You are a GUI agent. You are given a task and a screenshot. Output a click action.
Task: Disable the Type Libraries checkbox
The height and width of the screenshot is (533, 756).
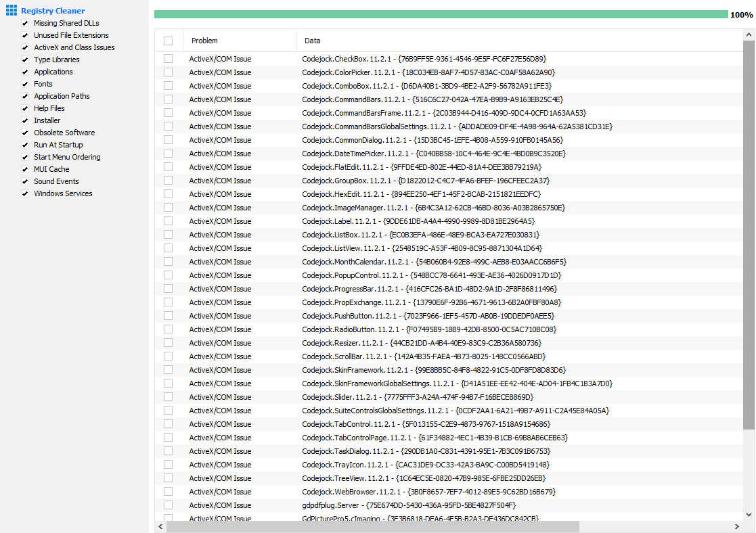(25, 60)
